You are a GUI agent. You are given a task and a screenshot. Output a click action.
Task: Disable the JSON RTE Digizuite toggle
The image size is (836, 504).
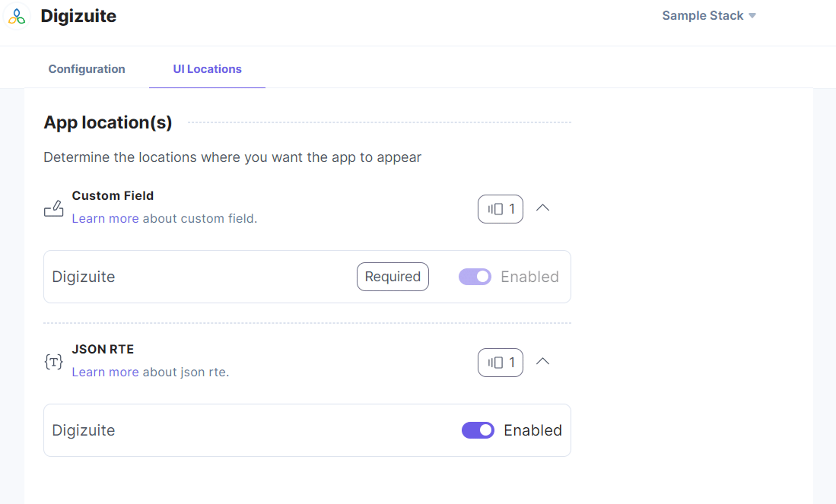click(x=478, y=430)
